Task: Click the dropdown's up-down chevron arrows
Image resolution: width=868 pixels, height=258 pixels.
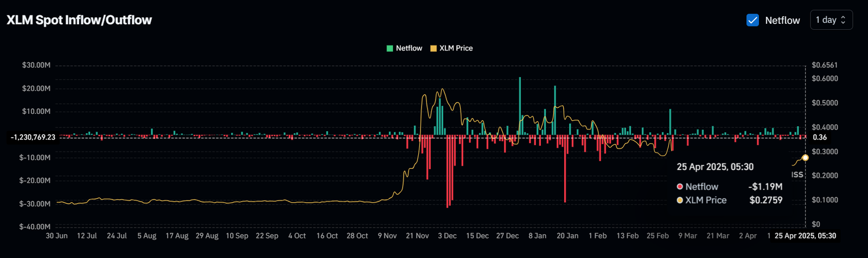Action: click(x=843, y=20)
